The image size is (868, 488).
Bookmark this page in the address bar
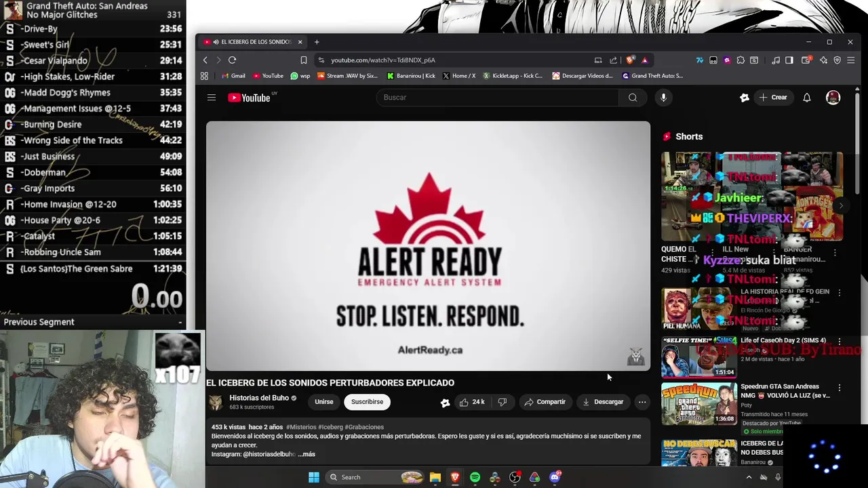point(304,60)
